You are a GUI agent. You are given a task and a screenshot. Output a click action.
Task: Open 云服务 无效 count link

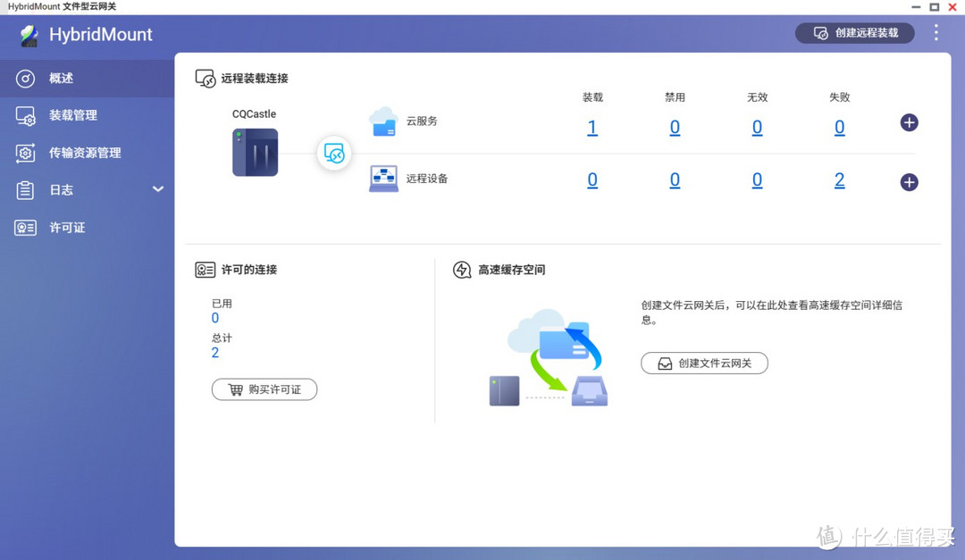coord(757,128)
